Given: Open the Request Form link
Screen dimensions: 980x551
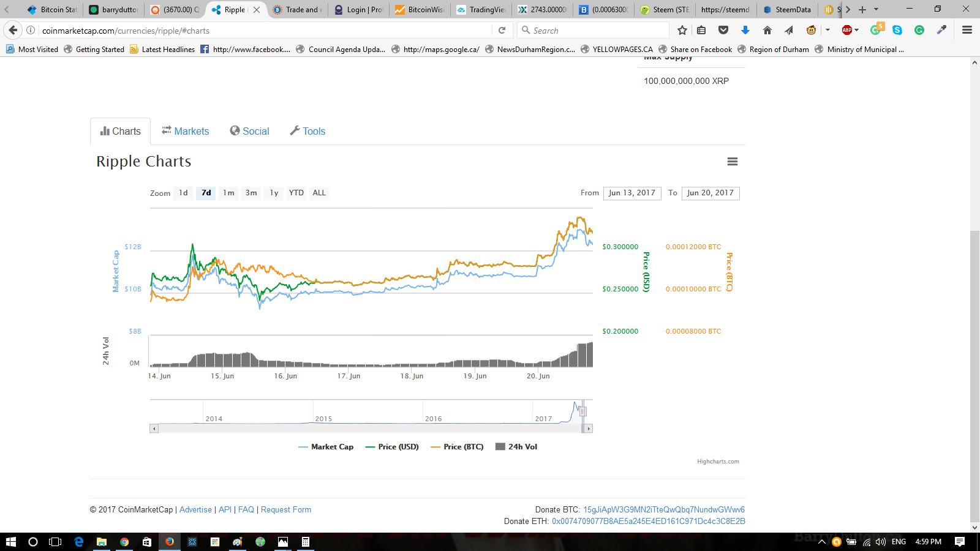Looking at the screenshot, I should point(286,509).
